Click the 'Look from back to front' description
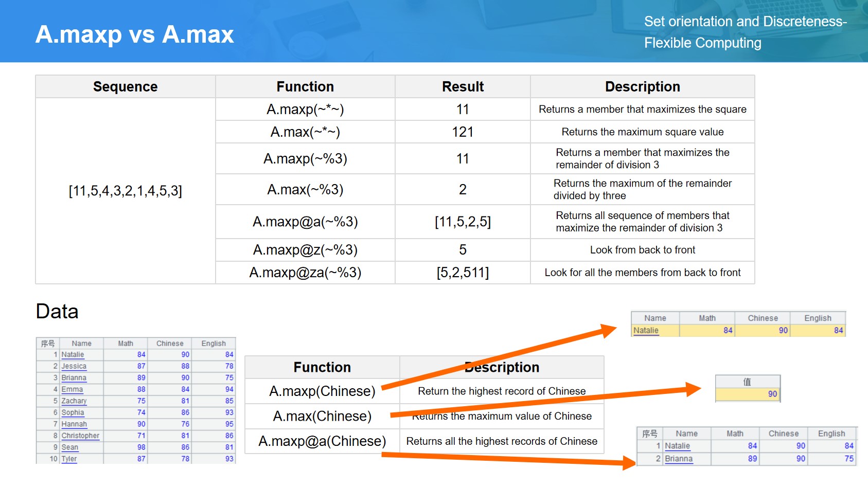 (x=642, y=250)
